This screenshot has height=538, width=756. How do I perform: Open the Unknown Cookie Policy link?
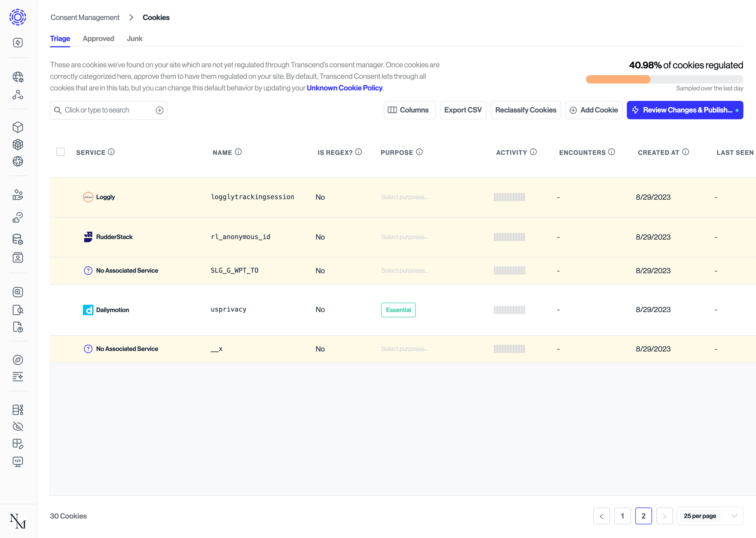[x=344, y=88]
